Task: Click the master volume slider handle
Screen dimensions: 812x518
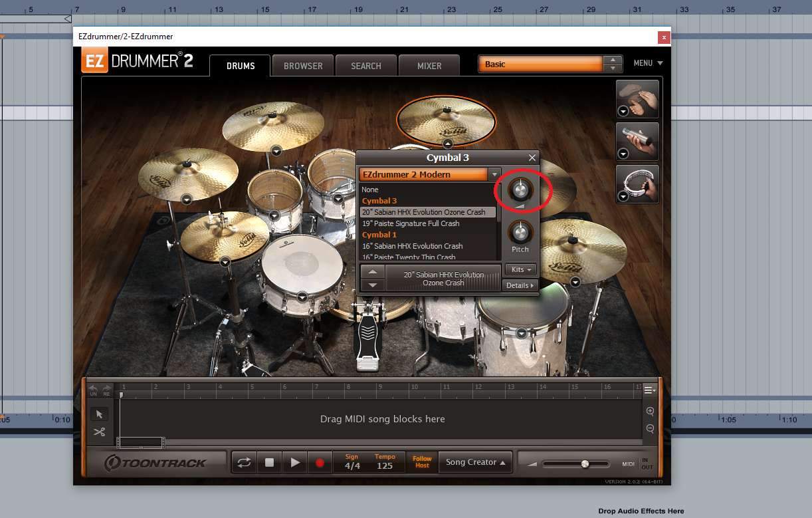Action: coord(585,463)
